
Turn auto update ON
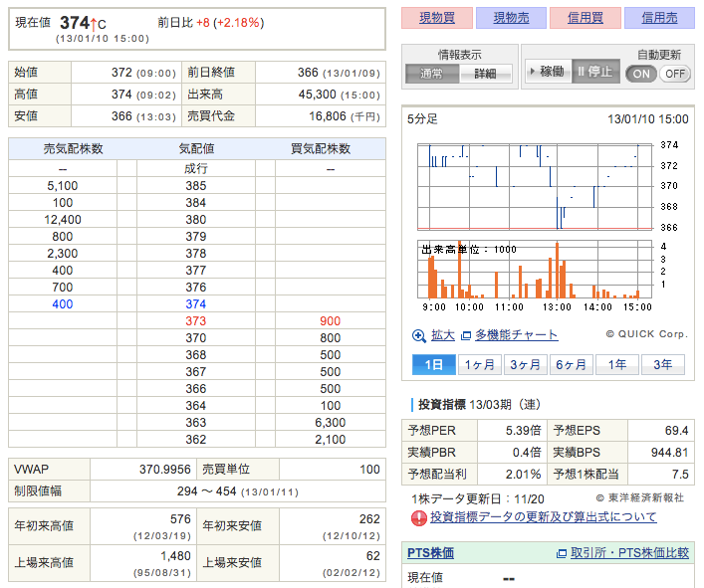pos(641,74)
